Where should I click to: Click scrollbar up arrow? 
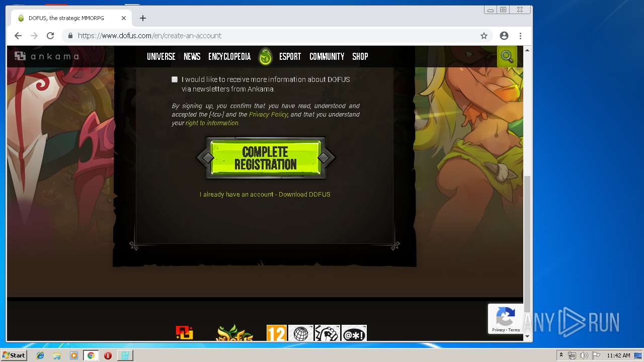pos(527,50)
